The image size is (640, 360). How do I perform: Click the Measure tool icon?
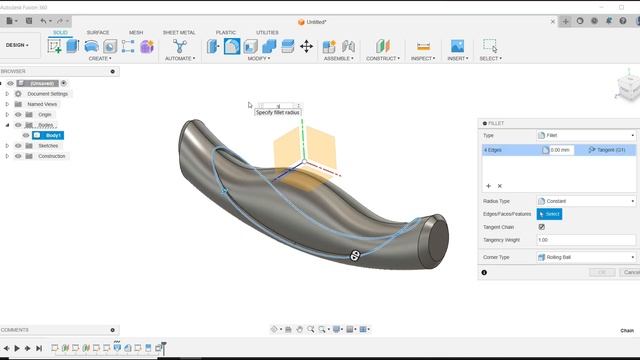pos(423,46)
